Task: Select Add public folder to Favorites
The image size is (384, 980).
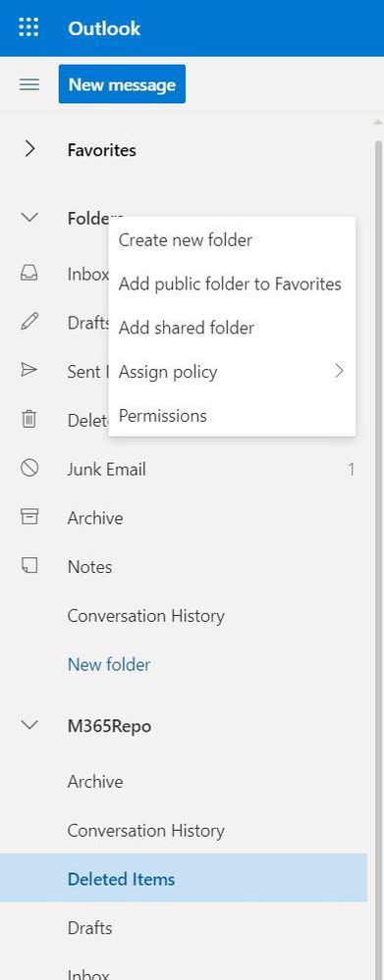Action: coord(232,284)
